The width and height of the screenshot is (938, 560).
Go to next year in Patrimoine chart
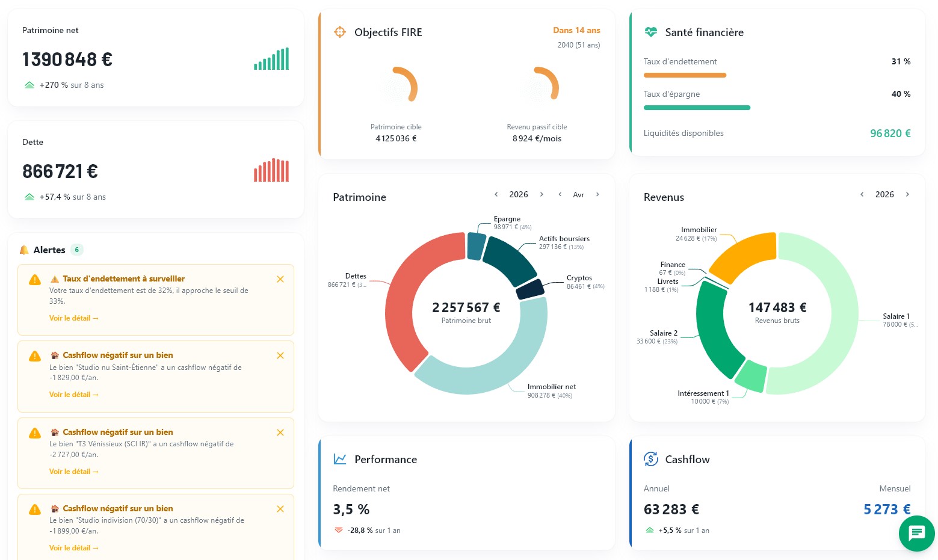pos(542,194)
